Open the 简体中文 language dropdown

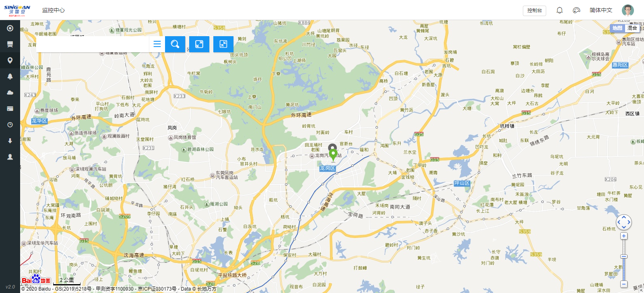(x=601, y=10)
